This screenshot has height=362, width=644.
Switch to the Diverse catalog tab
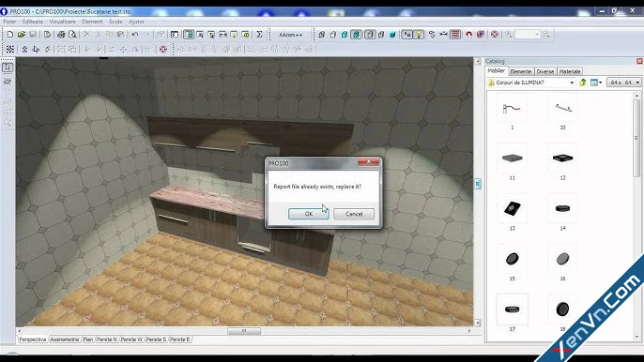(545, 71)
